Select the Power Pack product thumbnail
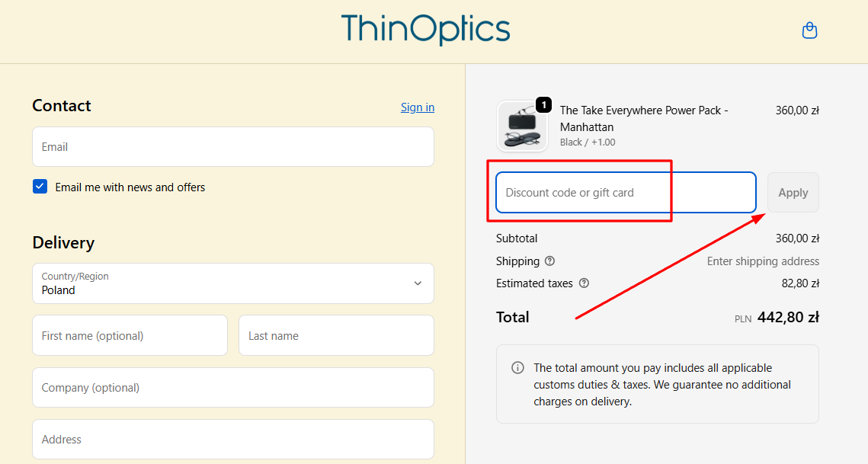 [x=522, y=126]
